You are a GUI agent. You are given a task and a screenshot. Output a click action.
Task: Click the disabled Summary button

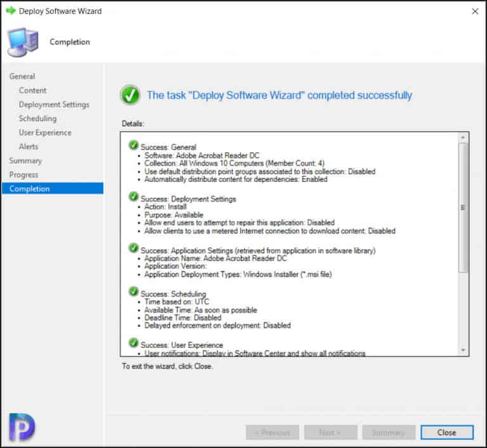tap(389, 433)
